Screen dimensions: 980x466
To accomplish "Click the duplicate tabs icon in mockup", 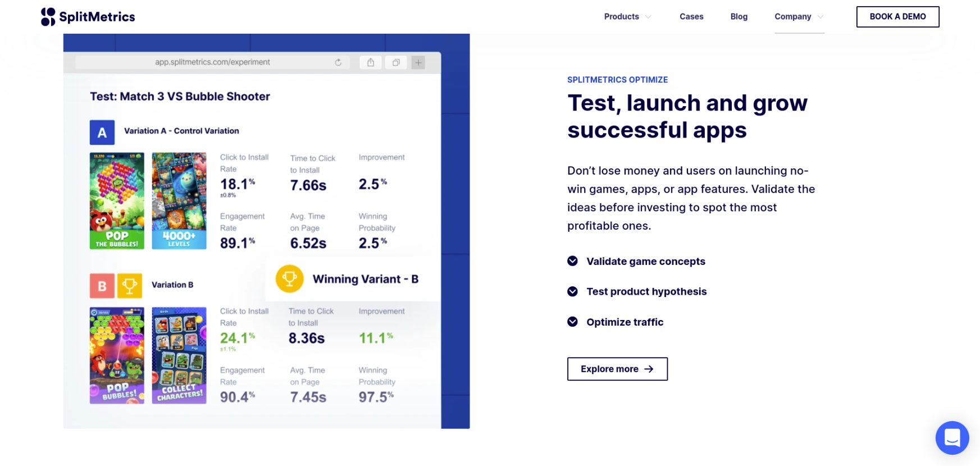I will point(396,62).
